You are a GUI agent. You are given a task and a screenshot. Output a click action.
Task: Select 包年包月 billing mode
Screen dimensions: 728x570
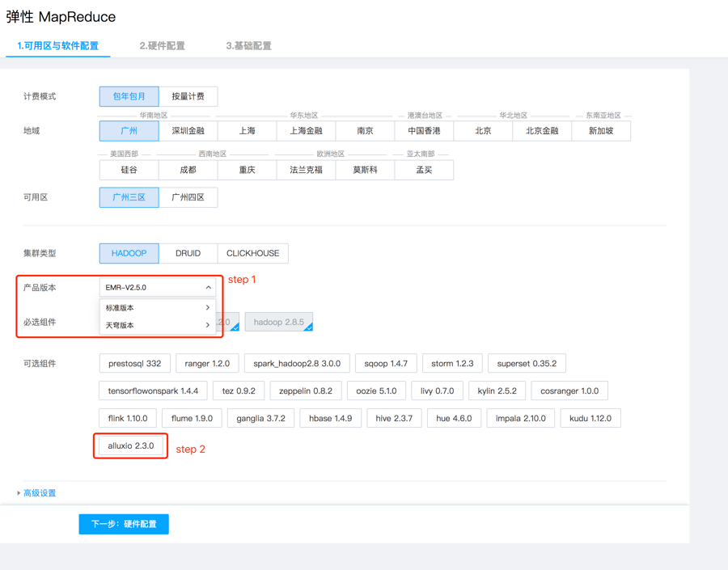[129, 96]
